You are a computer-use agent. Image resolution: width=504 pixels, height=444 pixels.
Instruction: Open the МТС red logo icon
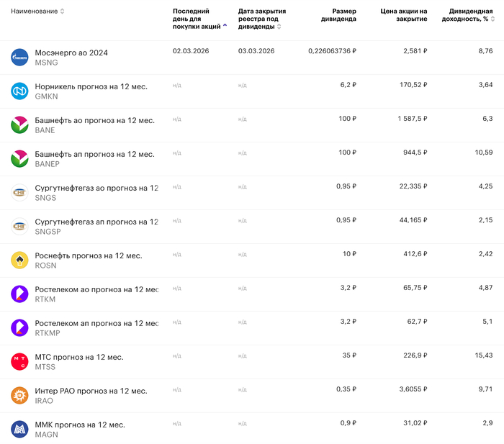pyautogui.click(x=19, y=362)
